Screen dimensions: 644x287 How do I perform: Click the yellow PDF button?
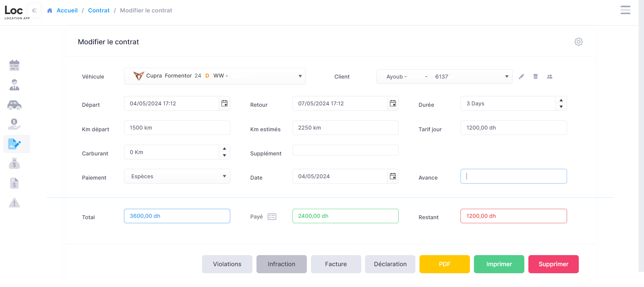tap(444, 264)
